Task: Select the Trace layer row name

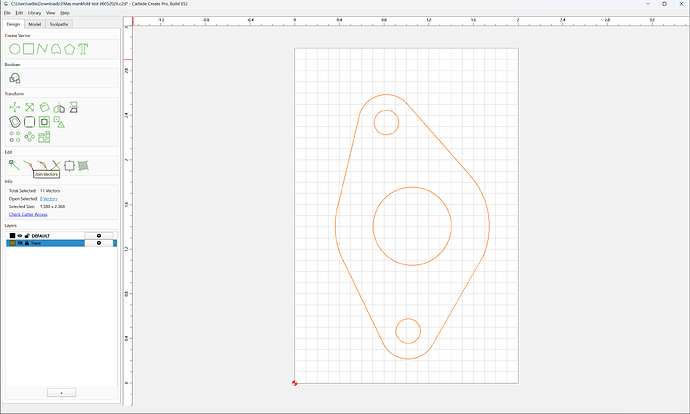Action: click(x=36, y=243)
